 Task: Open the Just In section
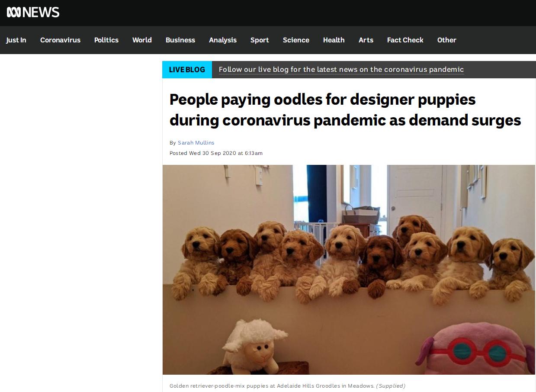[16, 40]
